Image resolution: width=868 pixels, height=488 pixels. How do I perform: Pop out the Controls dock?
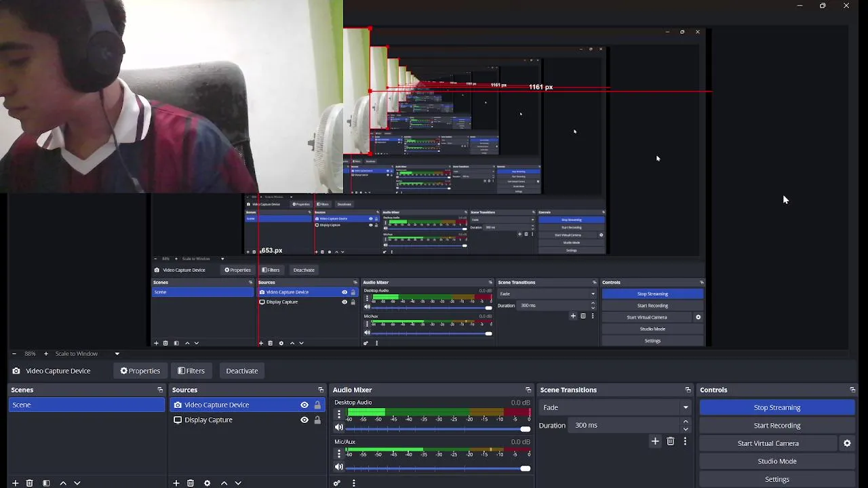852,390
